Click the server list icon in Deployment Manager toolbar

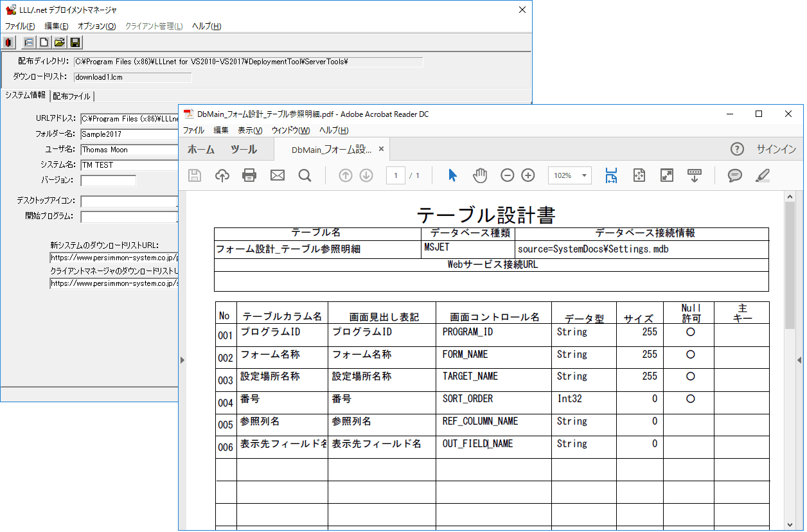tap(28, 42)
